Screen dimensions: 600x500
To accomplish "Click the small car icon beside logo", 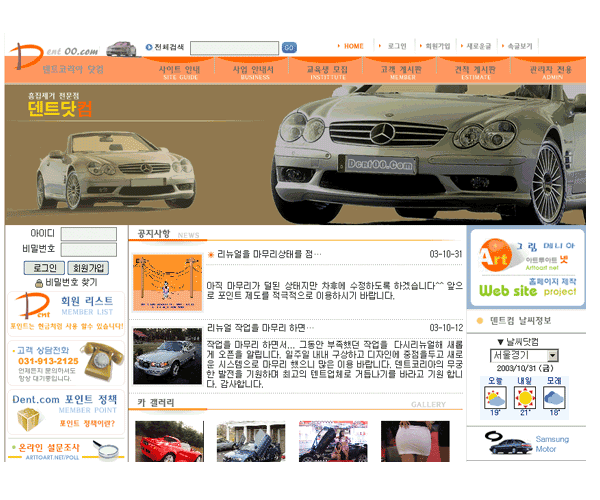I will pos(121,49).
